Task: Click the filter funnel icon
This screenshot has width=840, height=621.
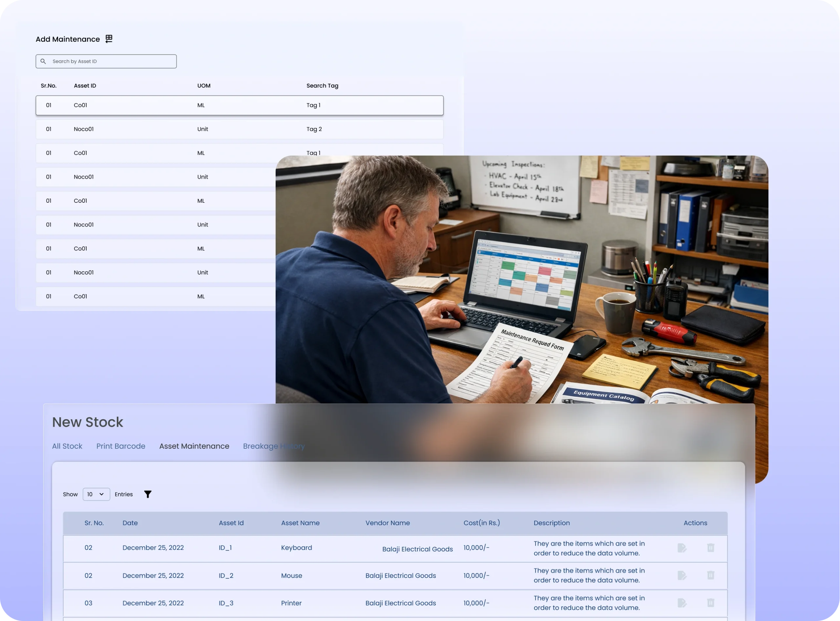Action: [148, 494]
